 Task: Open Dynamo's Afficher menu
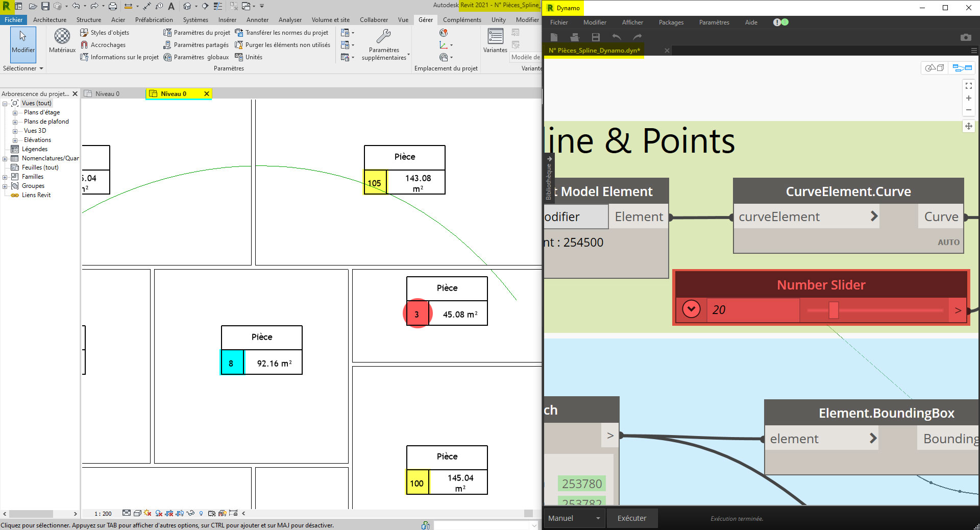(x=632, y=22)
